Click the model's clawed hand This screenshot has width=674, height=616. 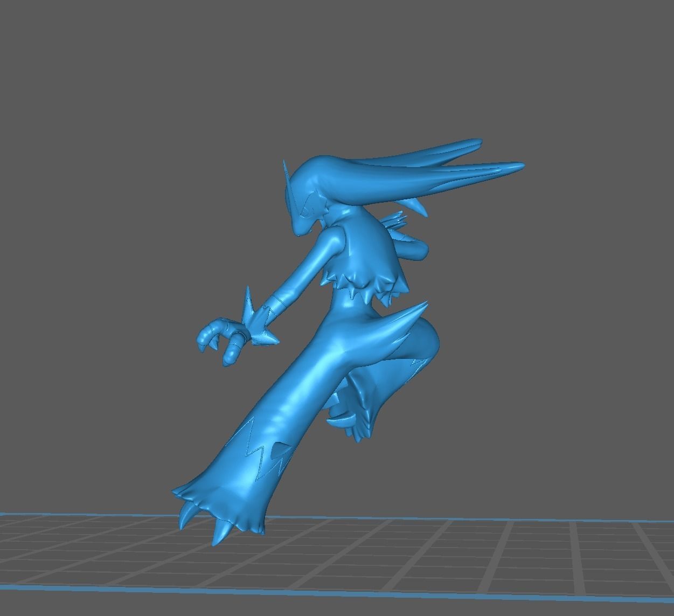(221, 341)
